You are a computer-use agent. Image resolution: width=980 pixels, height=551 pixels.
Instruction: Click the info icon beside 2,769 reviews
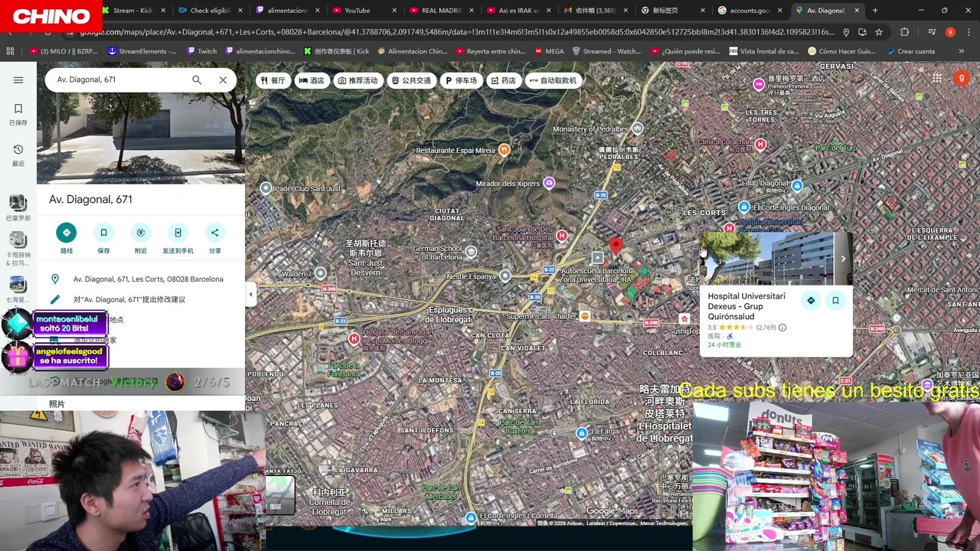pyautogui.click(x=782, y=328)
